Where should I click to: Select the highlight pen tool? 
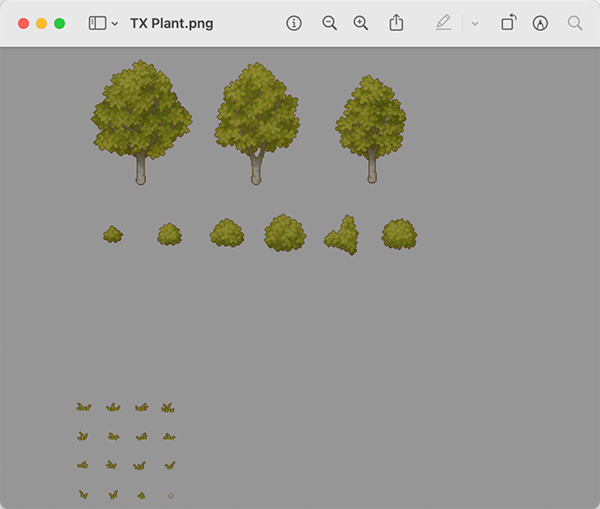pos(444,23)
